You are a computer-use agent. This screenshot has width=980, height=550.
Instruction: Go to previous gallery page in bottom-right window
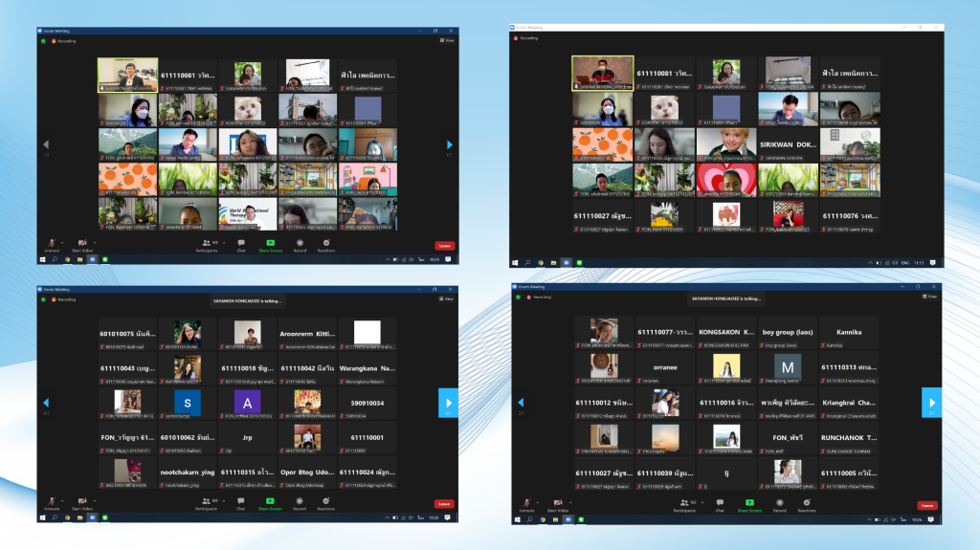pyautogui.click(x=521, y=403)
